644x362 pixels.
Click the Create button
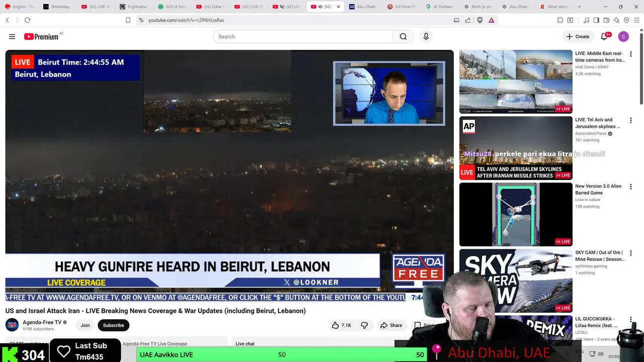coord(578,37)
